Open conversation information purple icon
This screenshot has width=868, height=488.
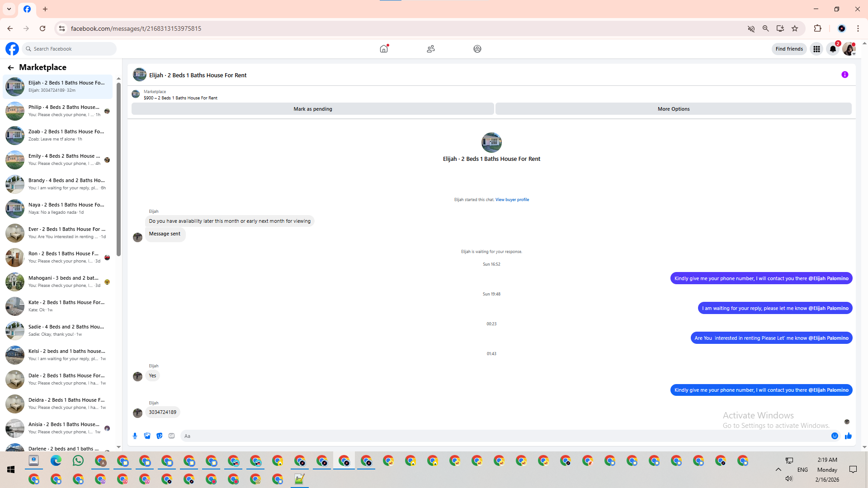(x=844, y=75)
